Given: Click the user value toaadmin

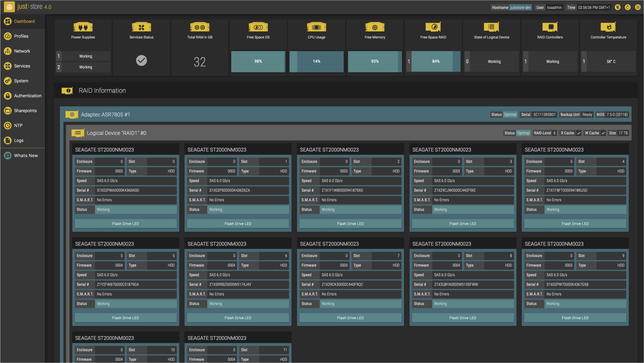Looking at the screenshot, I should click(554, 8).
